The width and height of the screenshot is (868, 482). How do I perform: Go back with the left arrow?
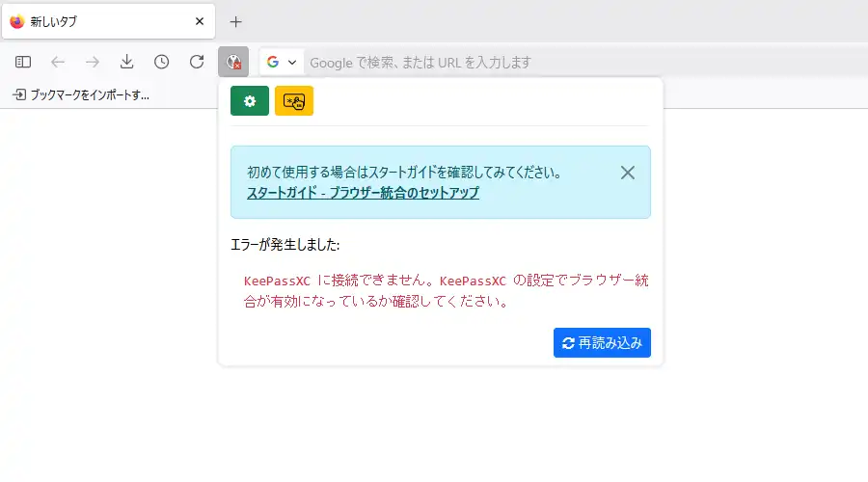click(x=58, y=62)
